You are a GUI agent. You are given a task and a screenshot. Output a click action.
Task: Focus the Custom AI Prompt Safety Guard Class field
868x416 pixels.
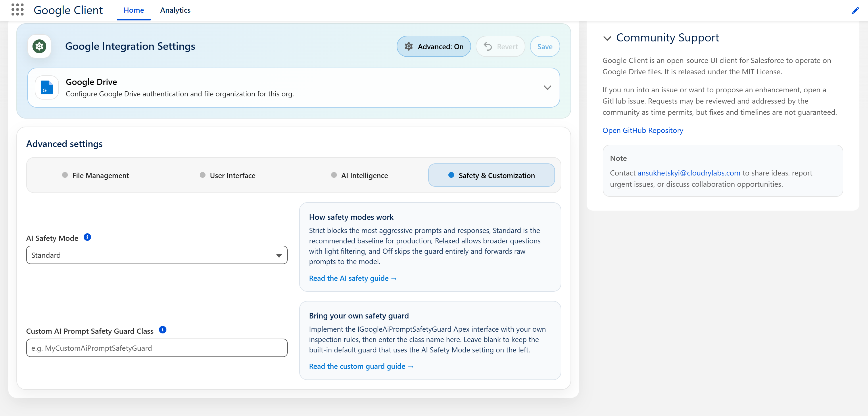[x=157, y=348]
